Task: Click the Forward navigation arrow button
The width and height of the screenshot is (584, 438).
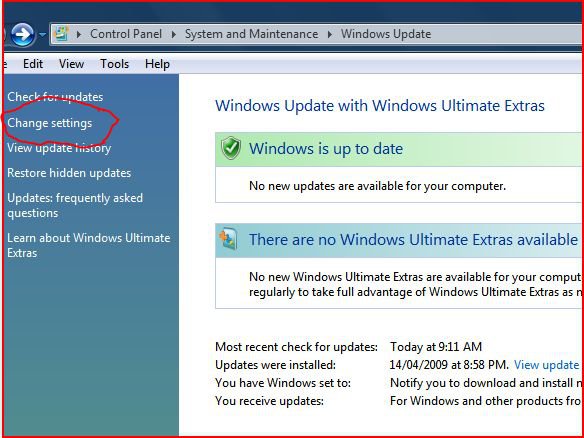Action: (x=23, y=35)
